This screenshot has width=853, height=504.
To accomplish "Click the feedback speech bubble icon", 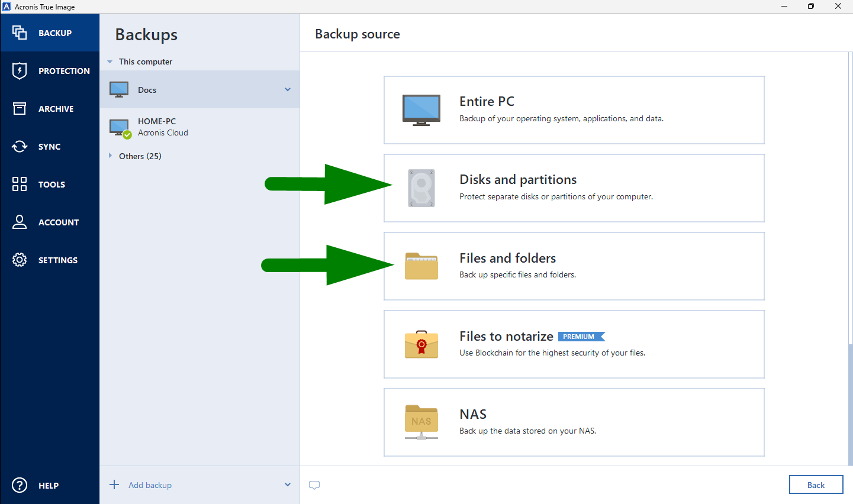I will pyautogui.click(x=314, y=485).
